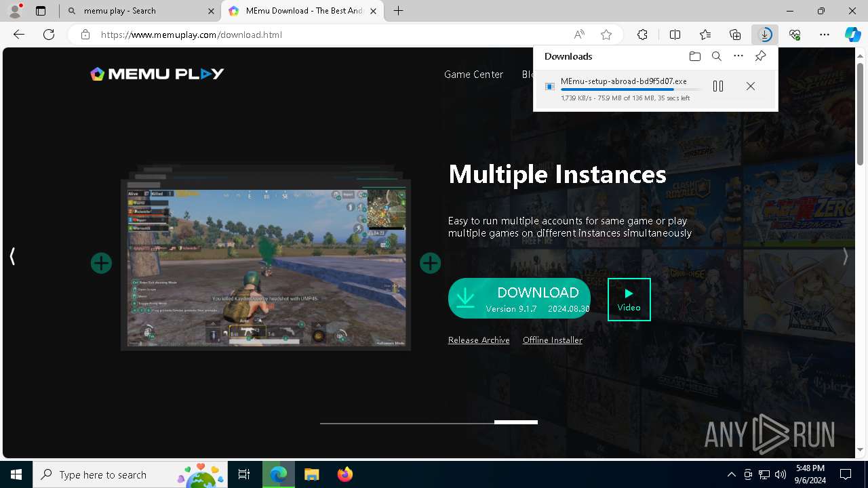Close the memu play - Search tab
The image size is (868, 488).
[211, 11]
